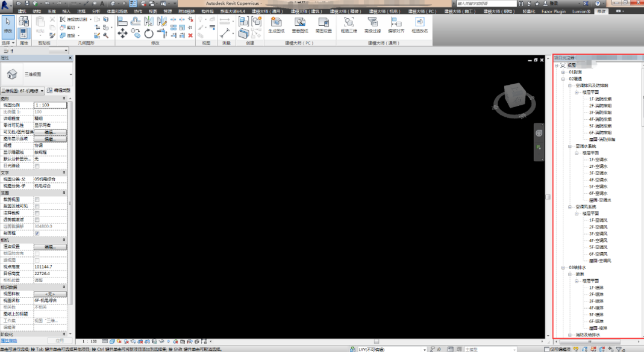The height and width of the screenshot is (352, 644).
Task: Click the red Delete X icon
Action: click(190, 36)
